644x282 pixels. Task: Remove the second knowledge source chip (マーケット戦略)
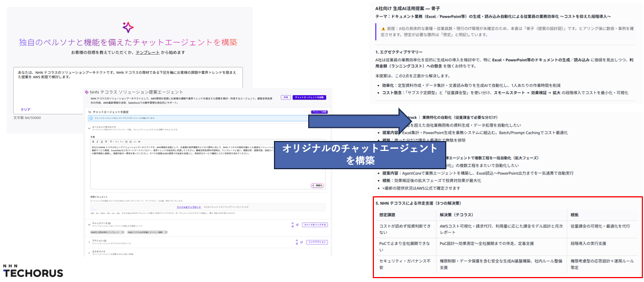point(166,232)
